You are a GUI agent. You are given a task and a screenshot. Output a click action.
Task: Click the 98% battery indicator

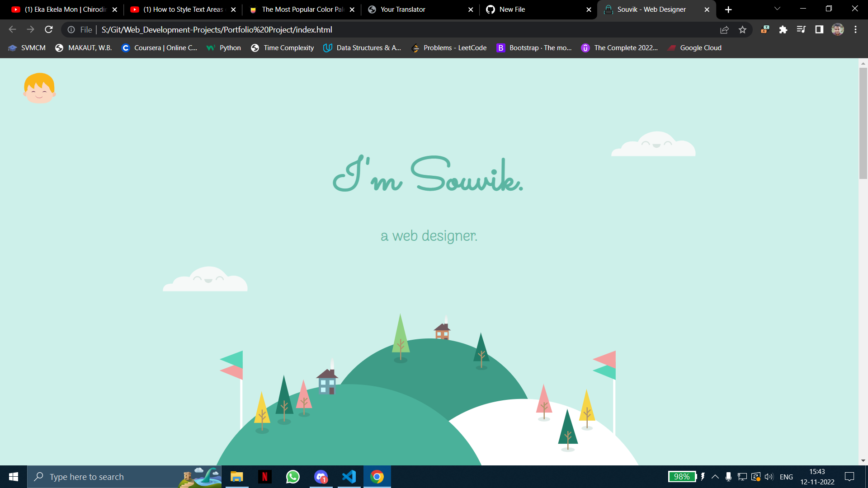[x=682, y=477]
